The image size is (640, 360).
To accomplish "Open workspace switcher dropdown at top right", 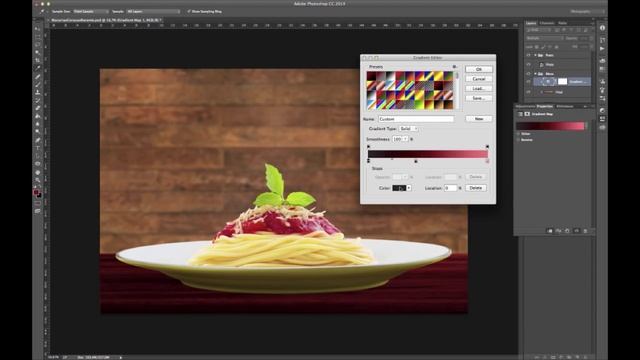I will coord(588,11).
